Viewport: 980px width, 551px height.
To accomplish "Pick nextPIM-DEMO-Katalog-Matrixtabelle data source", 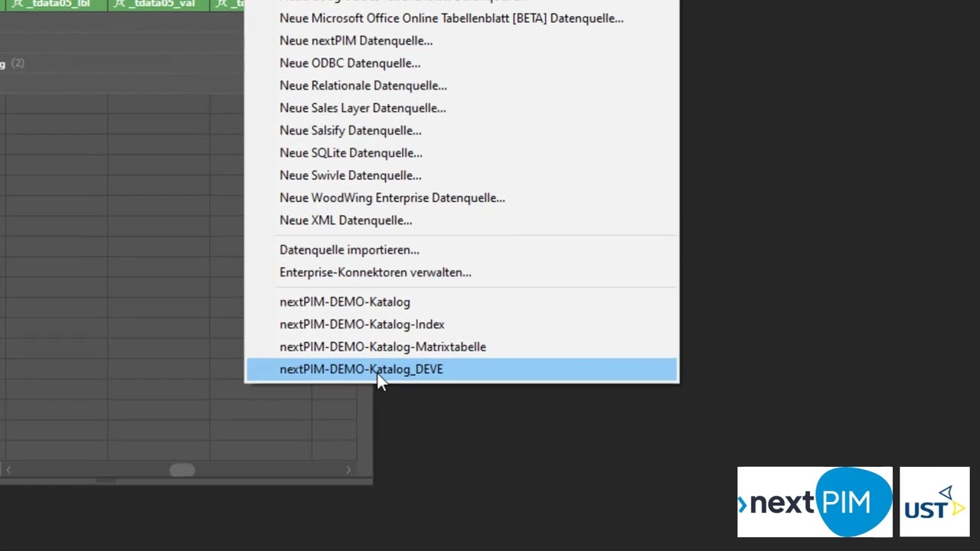I will tap(462, 347).
